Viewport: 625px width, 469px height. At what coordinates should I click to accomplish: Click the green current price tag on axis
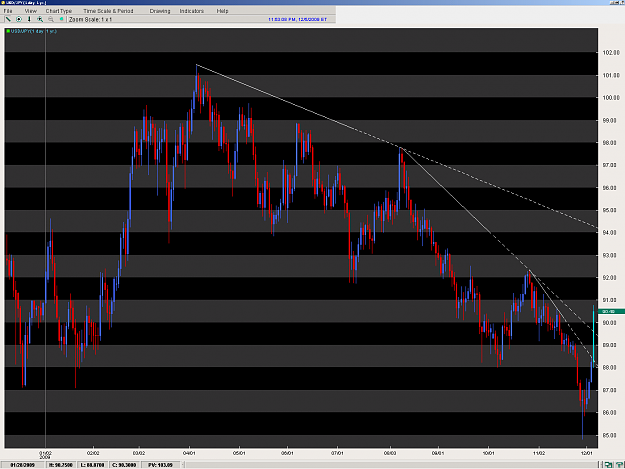pyautogui.click(x=611, y=312)
